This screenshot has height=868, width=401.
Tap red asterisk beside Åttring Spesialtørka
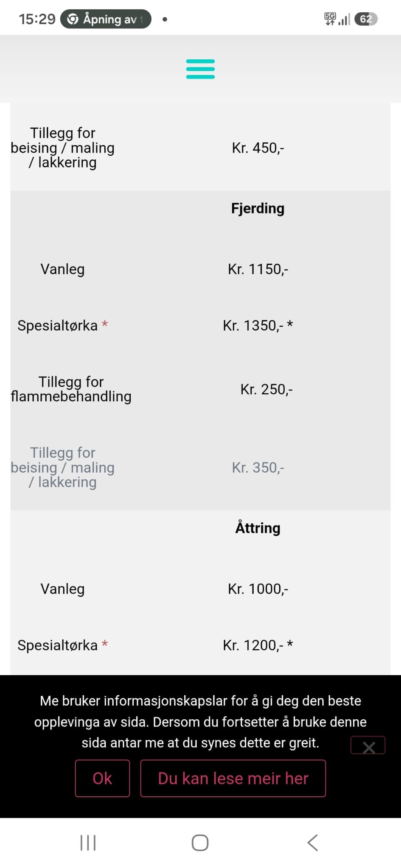105,644
